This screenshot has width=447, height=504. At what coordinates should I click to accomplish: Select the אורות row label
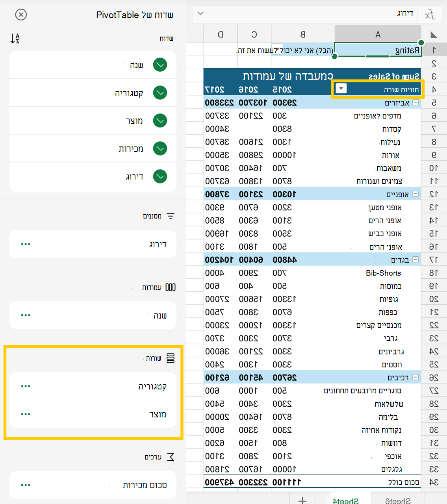click(x=391, y=155)
